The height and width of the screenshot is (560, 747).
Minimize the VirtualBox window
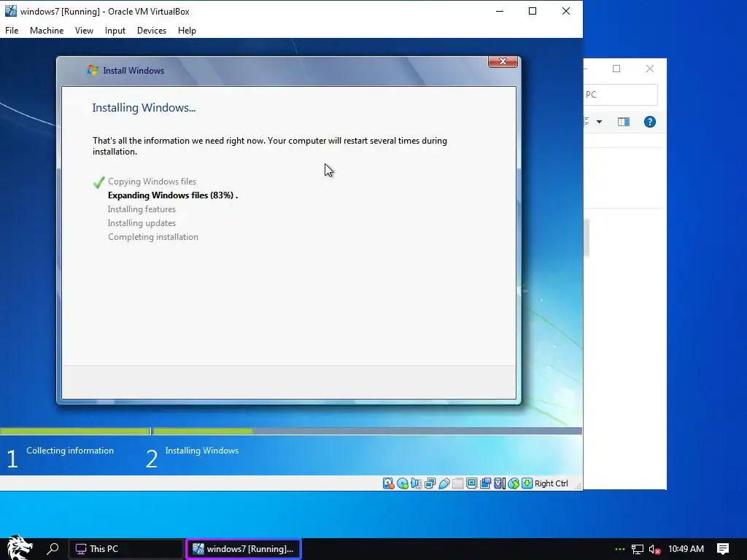(x=500, y=11)
